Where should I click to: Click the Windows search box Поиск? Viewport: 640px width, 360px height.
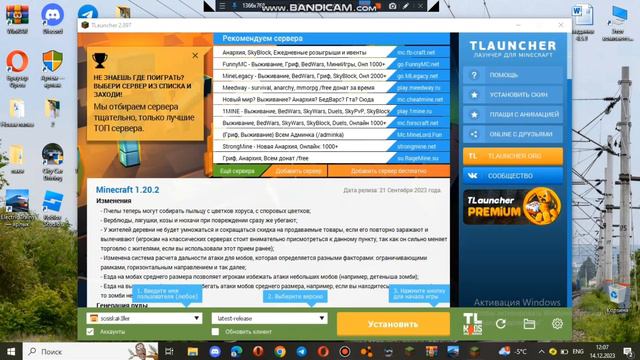91,351
